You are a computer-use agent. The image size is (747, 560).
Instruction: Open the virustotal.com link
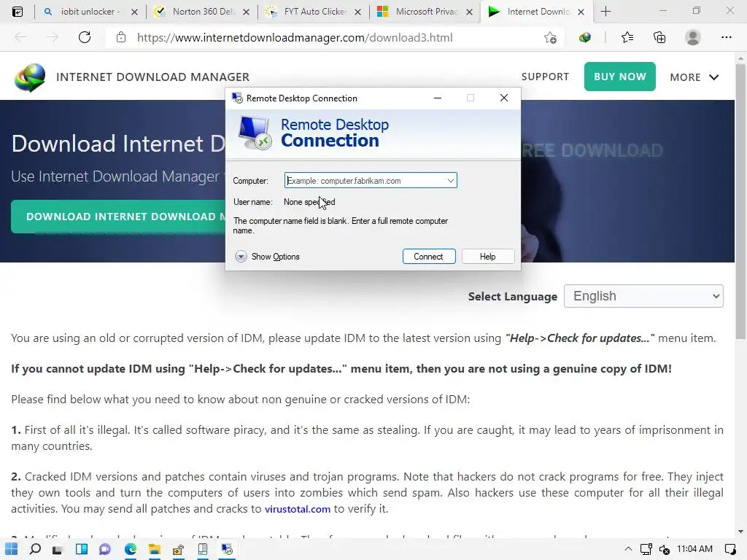(298, 509)
